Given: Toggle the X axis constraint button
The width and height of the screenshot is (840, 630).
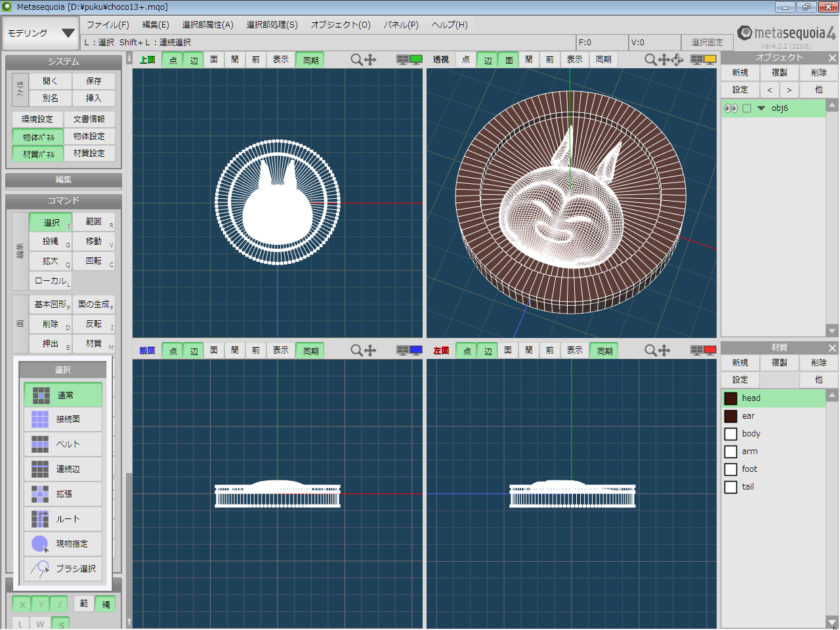Looking at the screenshot, I should point(22,604).
